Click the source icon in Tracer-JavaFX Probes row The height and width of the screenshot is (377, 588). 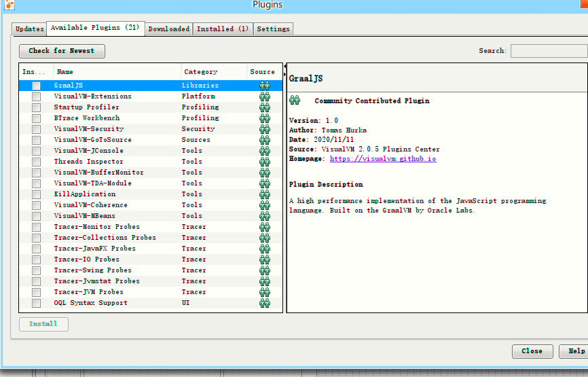(x=265, y=249)
